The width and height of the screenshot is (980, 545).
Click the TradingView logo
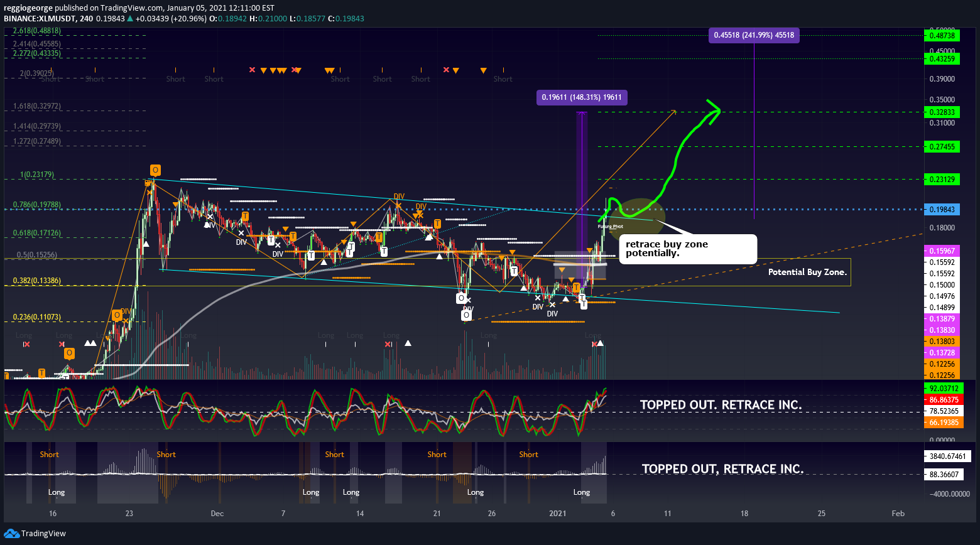pyautogui.click(x=35, y=533)
